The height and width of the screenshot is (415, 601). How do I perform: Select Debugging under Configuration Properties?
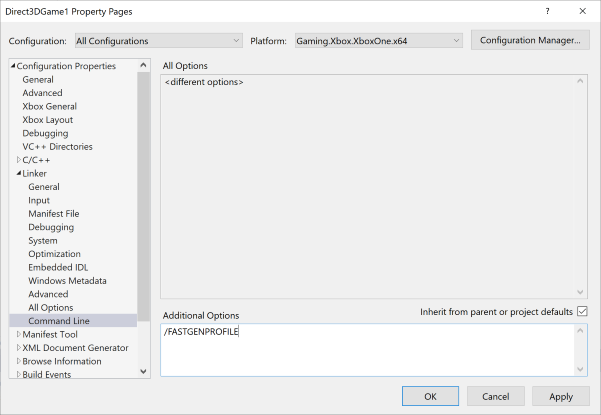[45, 133]
